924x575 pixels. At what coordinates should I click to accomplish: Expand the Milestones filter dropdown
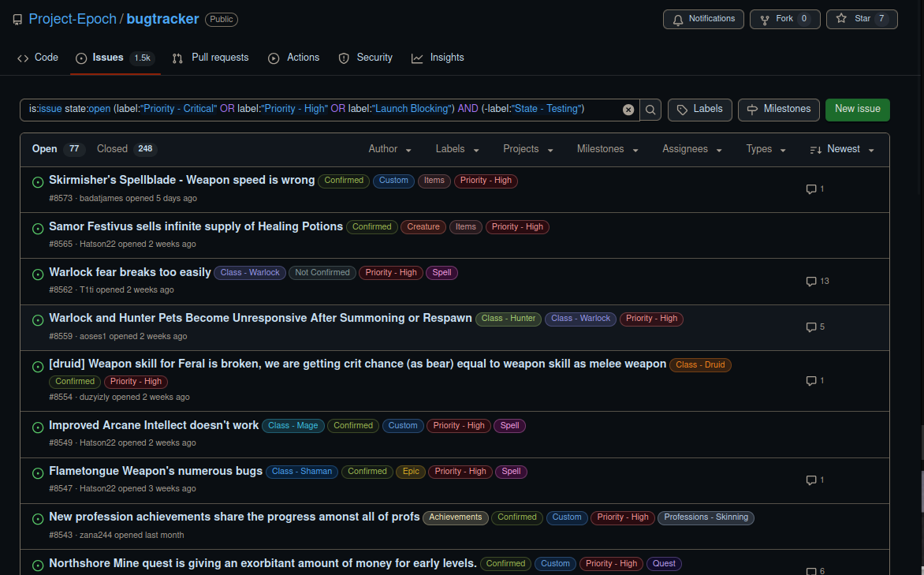pos(608,149)
